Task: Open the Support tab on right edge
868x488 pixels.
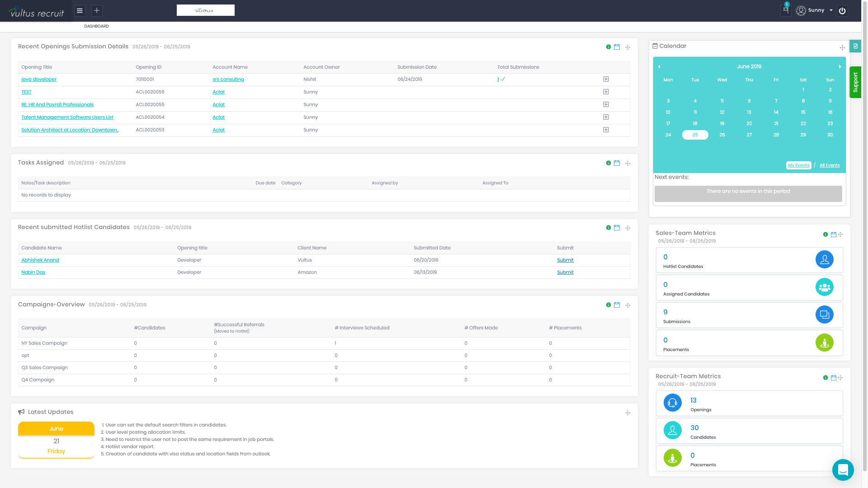Action: 856,82
